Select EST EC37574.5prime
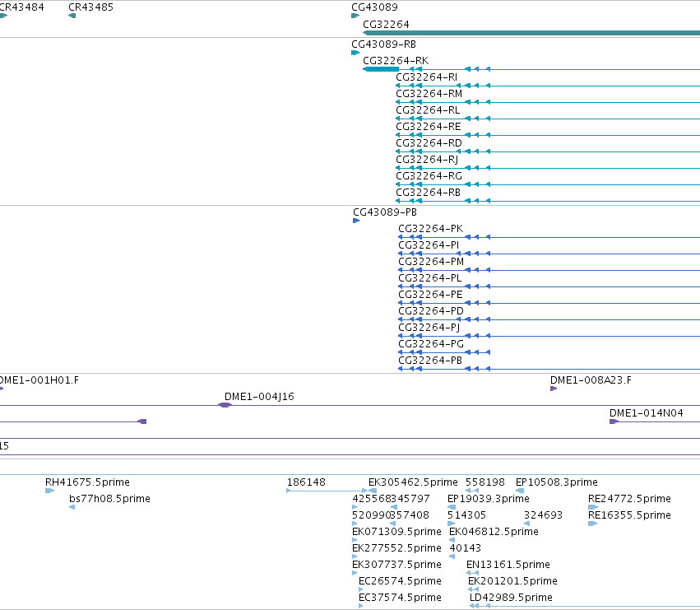 [x=400, y=598]
